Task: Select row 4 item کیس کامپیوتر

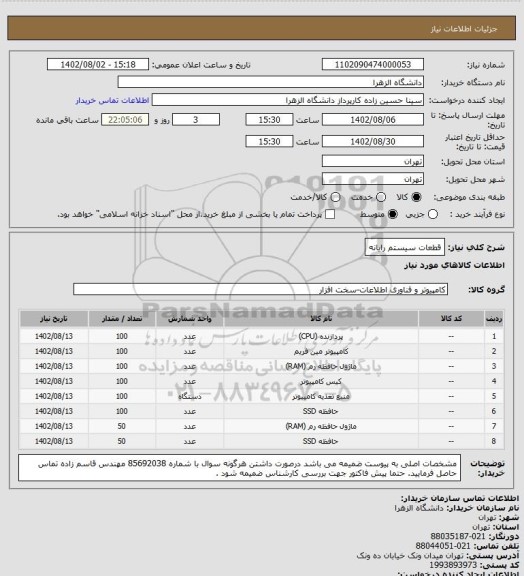Action: click(x=321, y=382)
